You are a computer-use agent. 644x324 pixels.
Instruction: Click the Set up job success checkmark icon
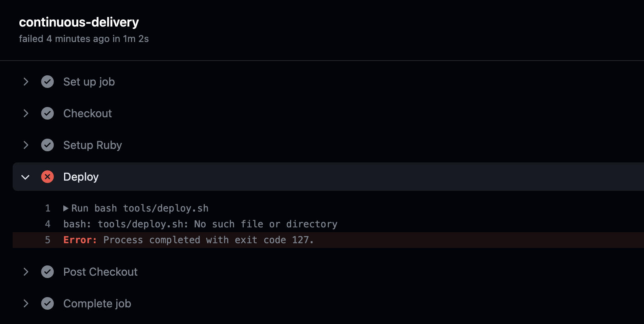click(47, 82)
